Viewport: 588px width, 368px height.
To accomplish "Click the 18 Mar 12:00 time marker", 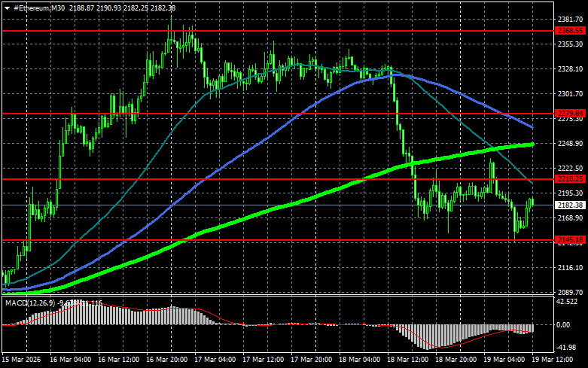I will [407, 360].
